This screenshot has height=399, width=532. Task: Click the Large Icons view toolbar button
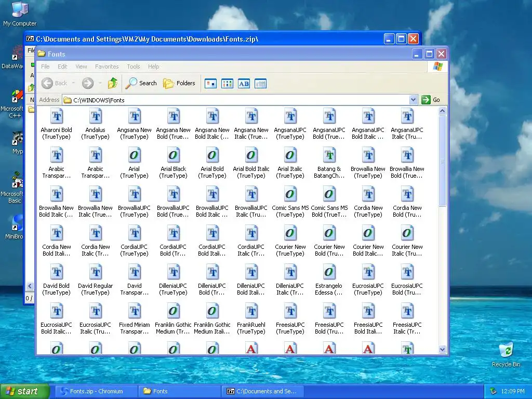pos(211,84)
